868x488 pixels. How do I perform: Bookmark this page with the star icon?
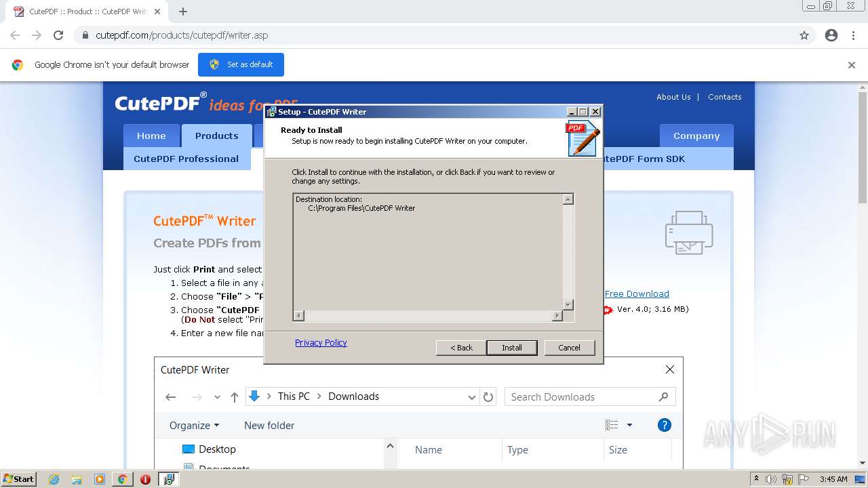(804, 35)
